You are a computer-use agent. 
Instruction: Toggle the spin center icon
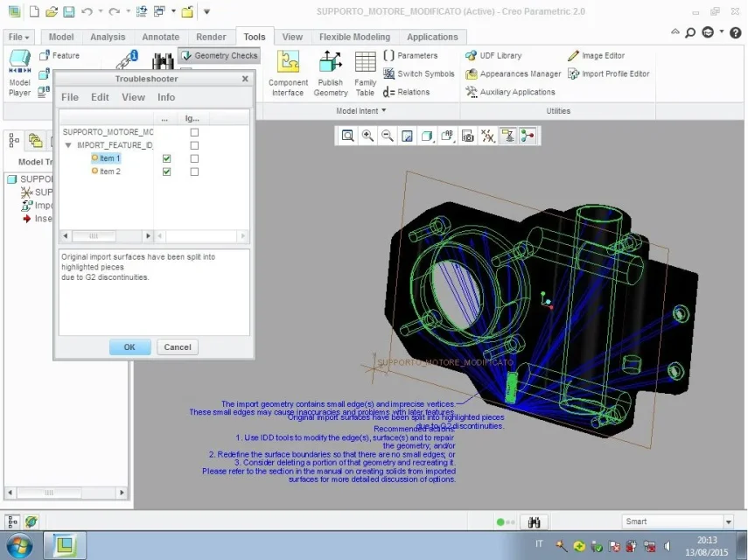[x=528, y=136]
